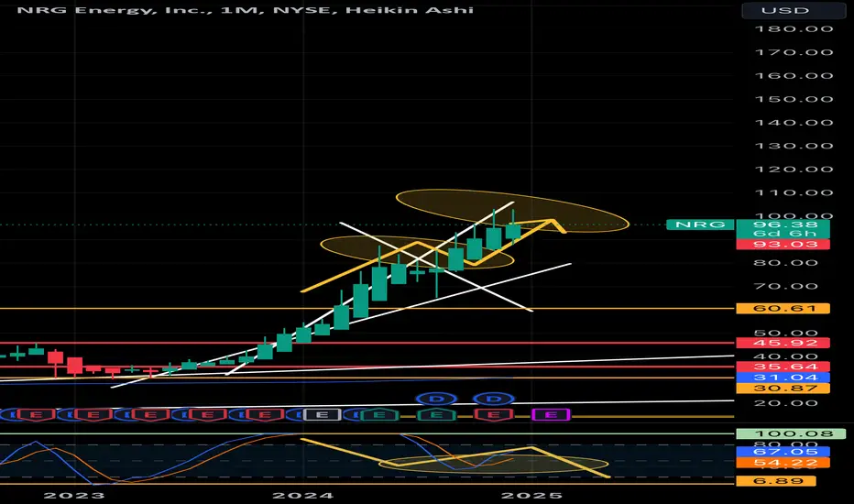The height and width of the screenshot is (504, 854).
Task: Click the 120.00 price axis label
Action: pyautogui.click(x=794, y=170)
